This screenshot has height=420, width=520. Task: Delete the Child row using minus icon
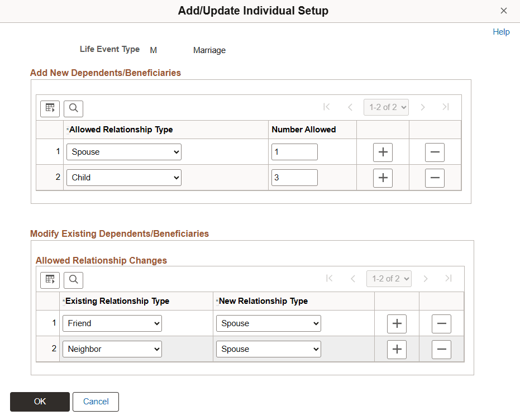(435, 178)
